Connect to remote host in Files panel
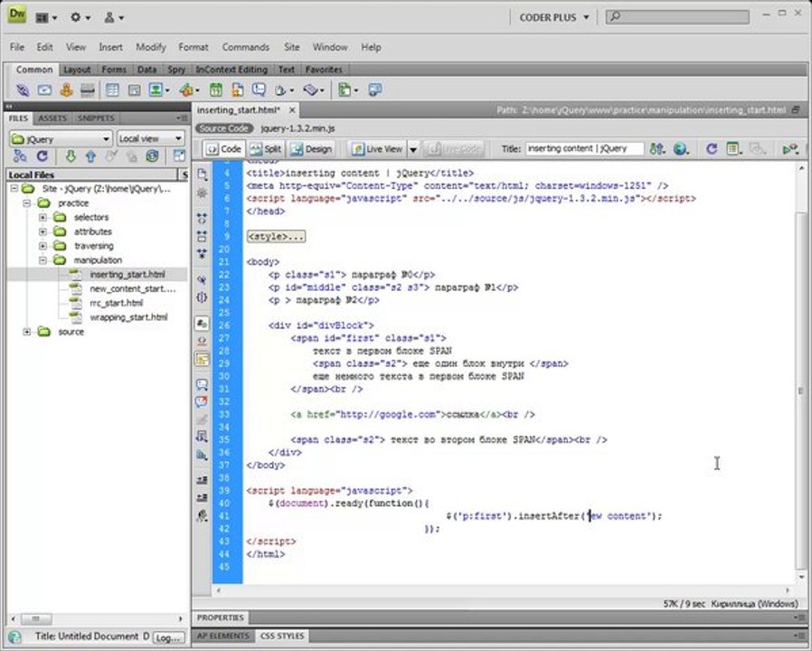This screenshot has height=651, width=812. pyautogui.click(x=20, y=156)
